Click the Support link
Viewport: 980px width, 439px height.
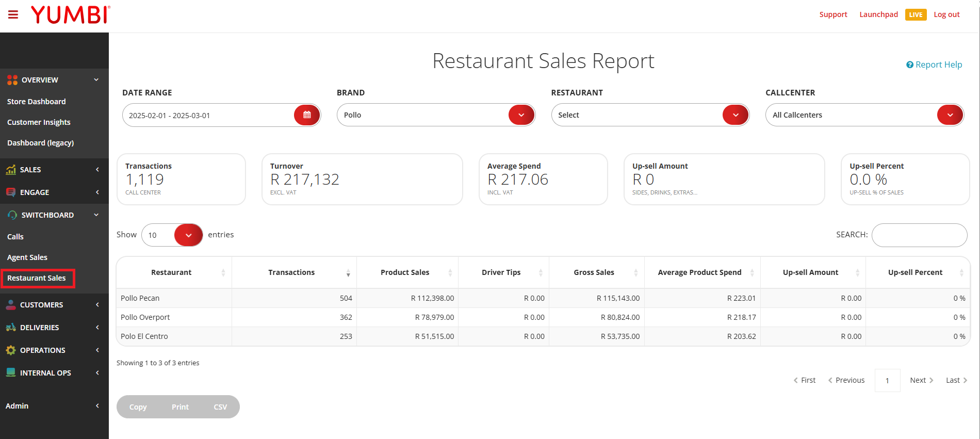(x=833, y=14)
